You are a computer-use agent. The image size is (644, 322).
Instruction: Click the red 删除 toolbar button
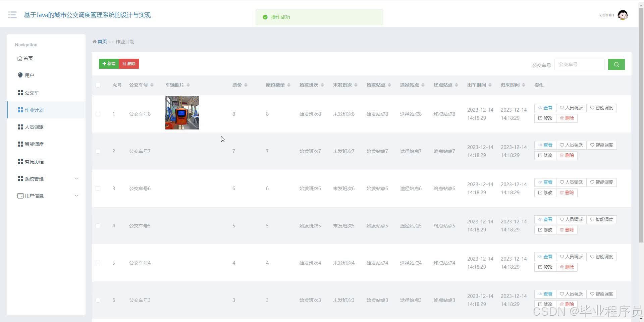(x=129, y=64)
